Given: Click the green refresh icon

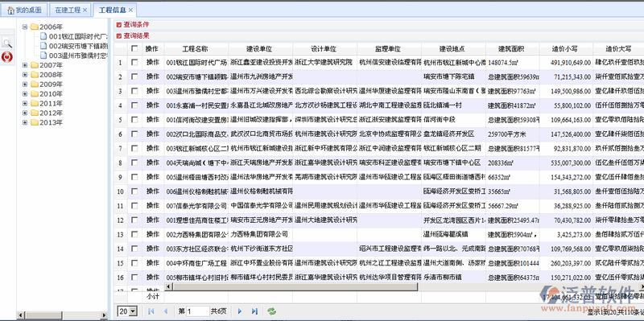Looking at the screenshot, I should (x=271, y=311).
